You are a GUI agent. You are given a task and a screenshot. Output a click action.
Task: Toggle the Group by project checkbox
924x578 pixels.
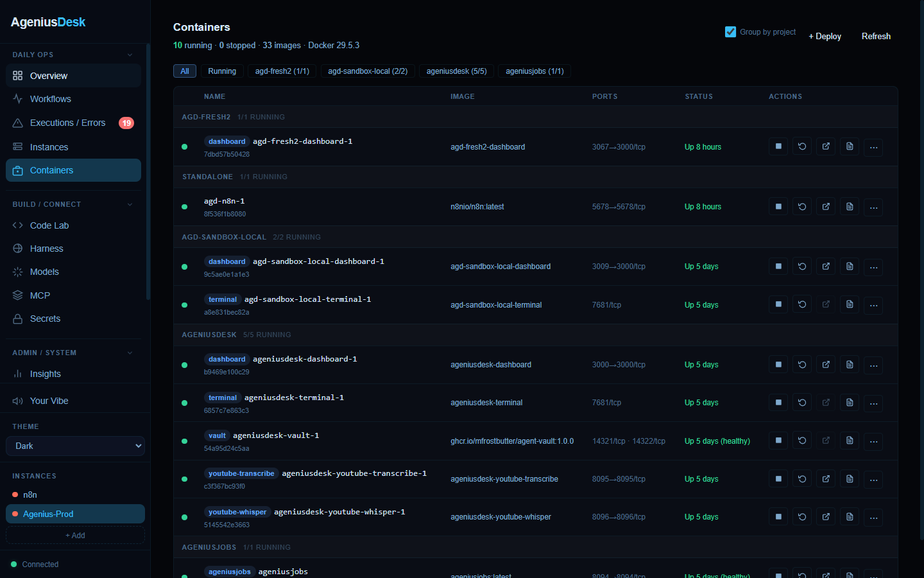coord(730,31)
